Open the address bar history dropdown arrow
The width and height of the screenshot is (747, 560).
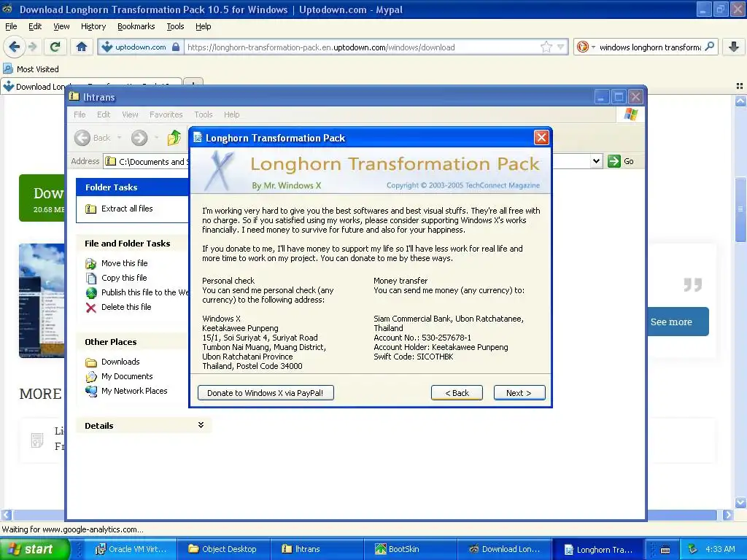561,47
